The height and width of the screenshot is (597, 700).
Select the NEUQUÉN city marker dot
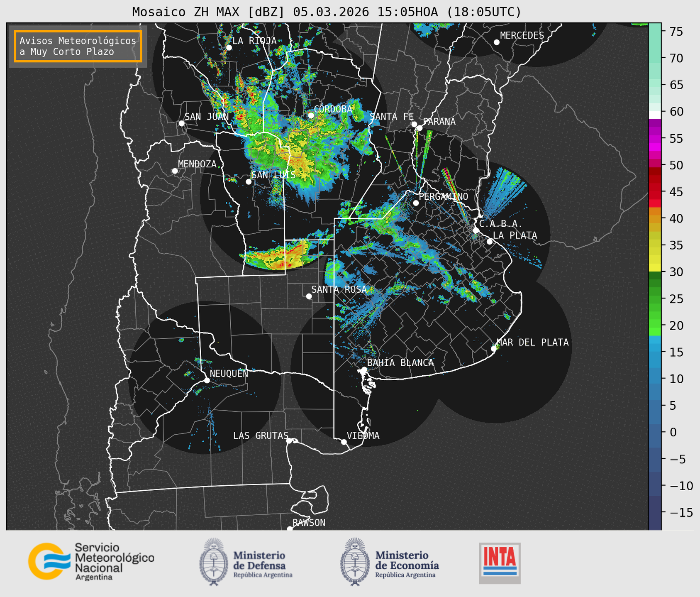(x=207, y=380)
